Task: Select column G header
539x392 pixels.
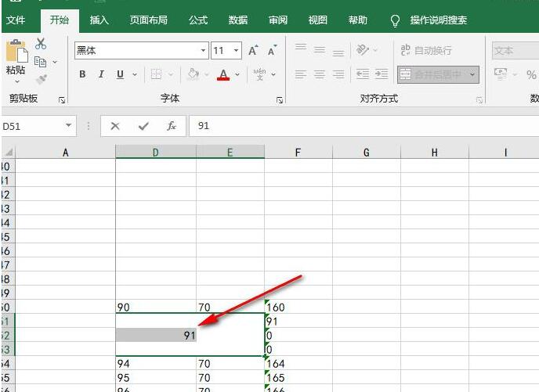Action: click(x=367, y=152)
